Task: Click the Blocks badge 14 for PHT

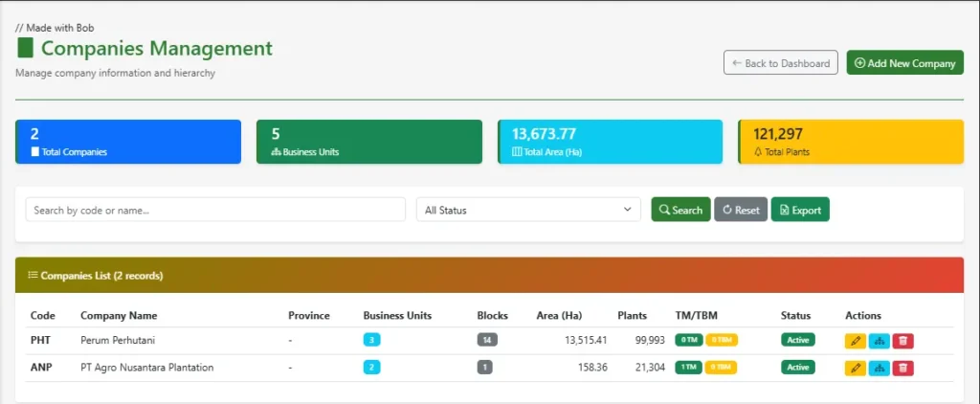Action: click(487, 340)
